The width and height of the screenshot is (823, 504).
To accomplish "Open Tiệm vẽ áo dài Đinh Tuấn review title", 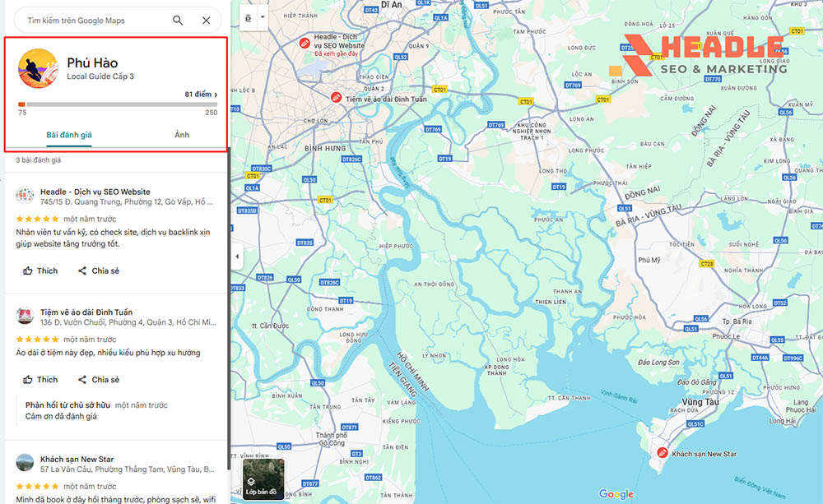I will coord(86,312).
